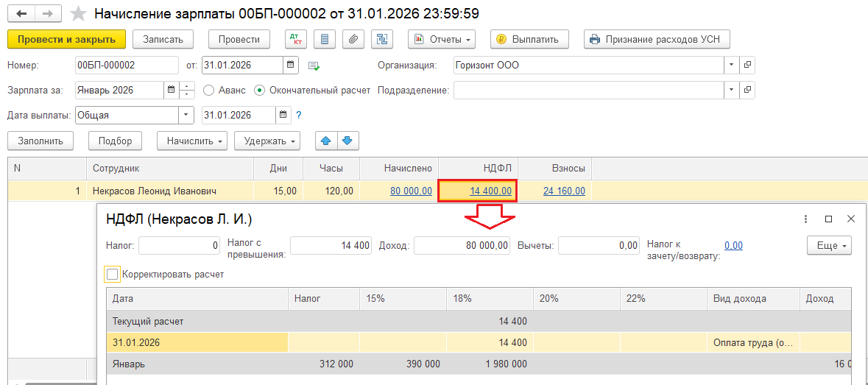Focus the Налог input field
The image size is (868, 385).
pyautogui.click(x=180, y=246)
